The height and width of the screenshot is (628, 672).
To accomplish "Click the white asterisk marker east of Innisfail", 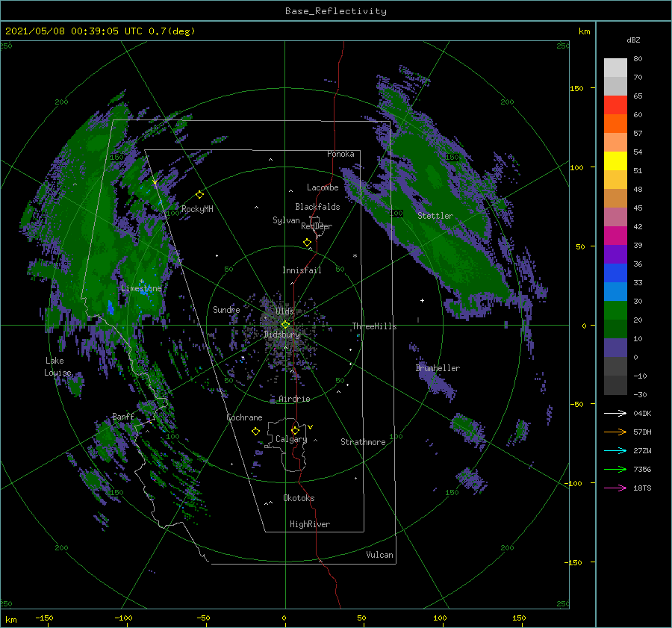I will click(355, 256).
